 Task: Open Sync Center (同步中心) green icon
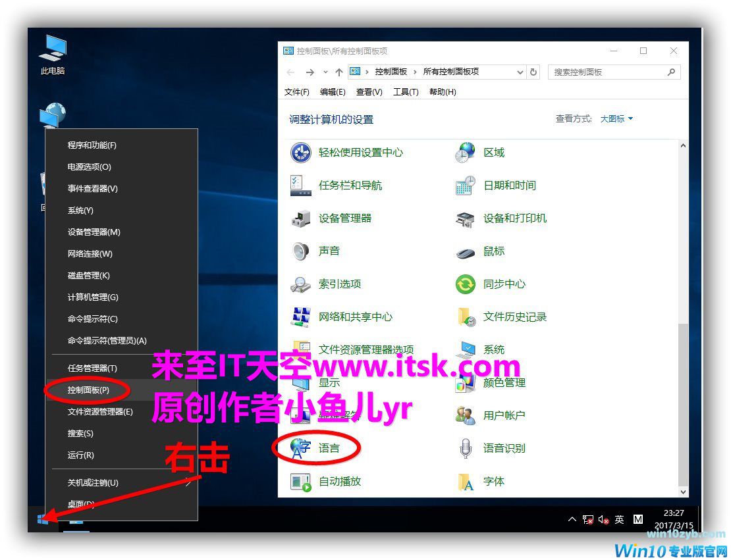click(465, 284)
